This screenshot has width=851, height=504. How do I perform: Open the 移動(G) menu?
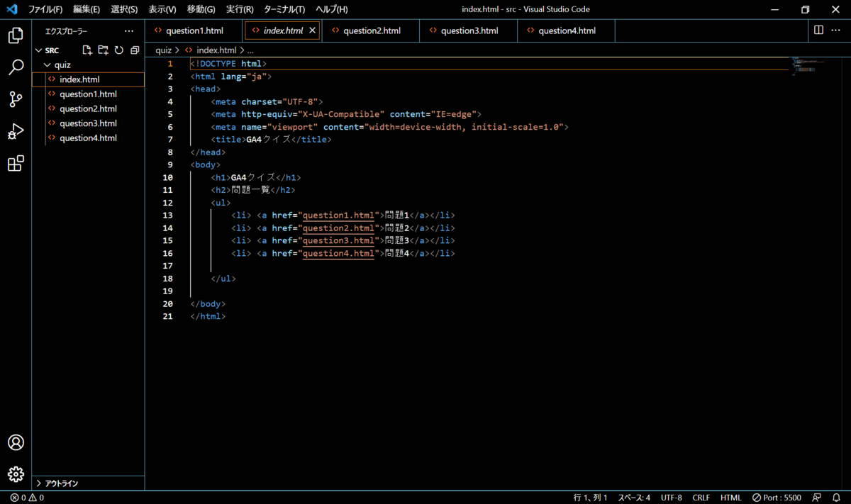(201, 9)
